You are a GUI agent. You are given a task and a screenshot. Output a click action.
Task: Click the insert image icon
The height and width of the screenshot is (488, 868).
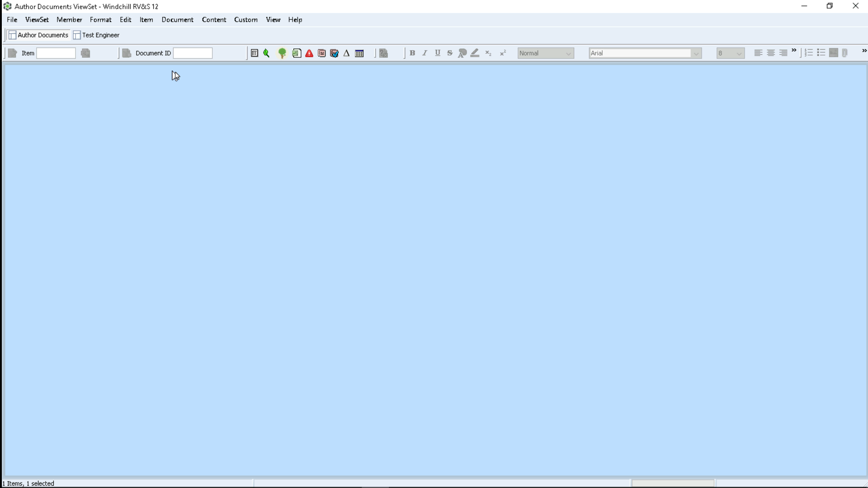coord(834,53)
